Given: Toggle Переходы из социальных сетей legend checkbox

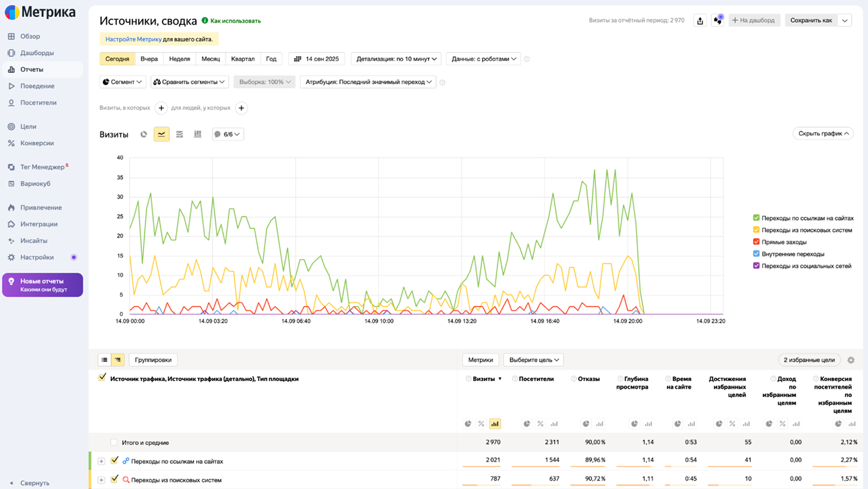Looking at the screenshot, I should (756, 266).
